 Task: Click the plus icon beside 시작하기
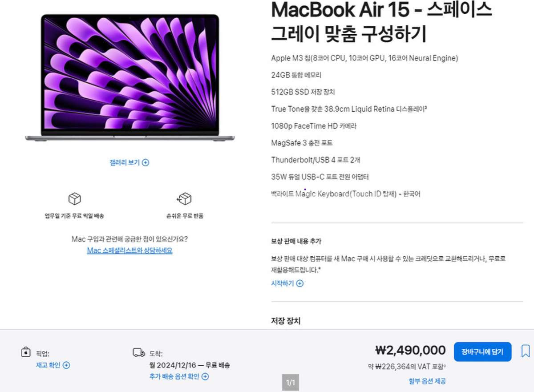point(299,283)
